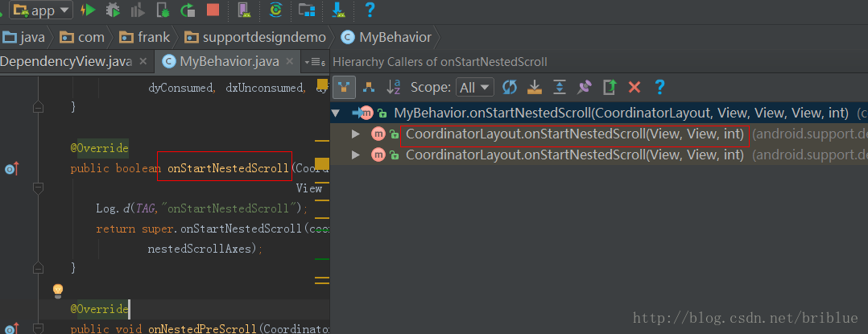Click the @Override above onStartNestedScroll
Viewport: 868px width, 334px height.
coord(99,148)
